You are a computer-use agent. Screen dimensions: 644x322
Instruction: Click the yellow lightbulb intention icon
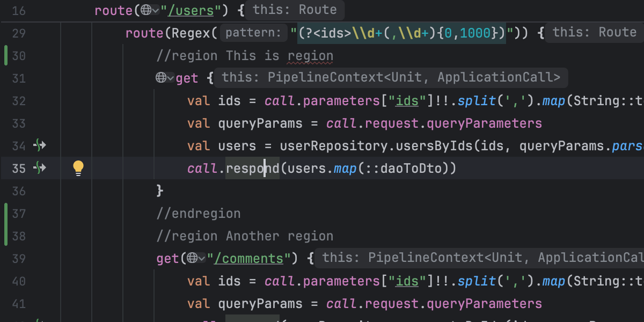[78, 168]
